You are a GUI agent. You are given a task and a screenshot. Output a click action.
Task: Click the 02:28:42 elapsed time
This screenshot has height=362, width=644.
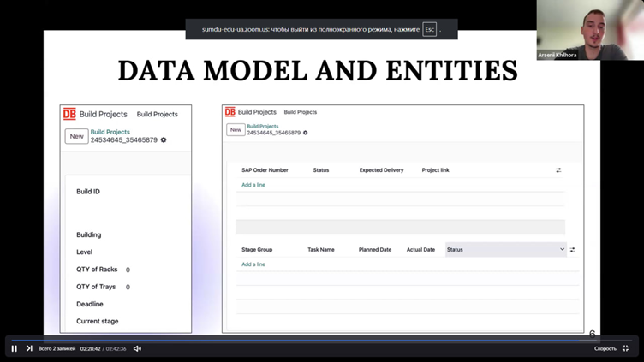tap(91, 349)
